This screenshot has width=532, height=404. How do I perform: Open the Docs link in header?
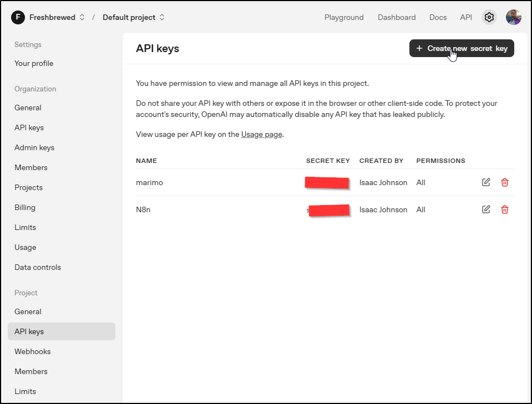[x=438, y=17]
